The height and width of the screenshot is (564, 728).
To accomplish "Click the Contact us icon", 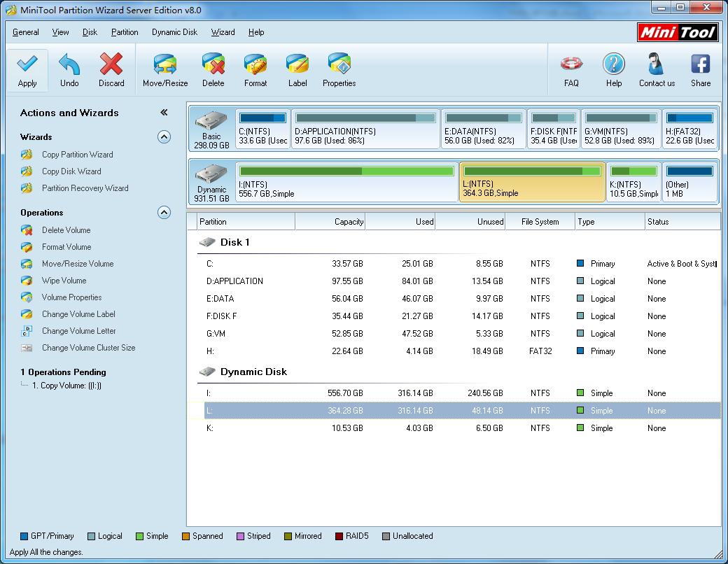I will pos(657,64).
